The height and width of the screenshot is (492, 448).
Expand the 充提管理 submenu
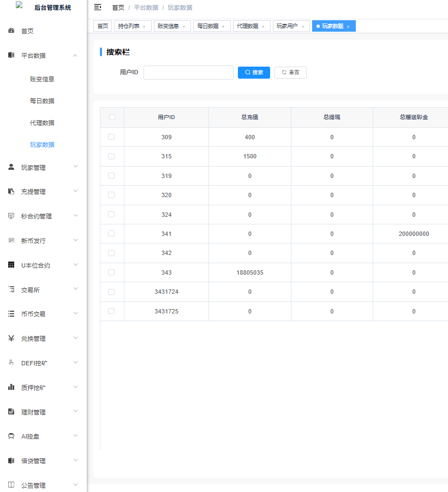[75, 192]
